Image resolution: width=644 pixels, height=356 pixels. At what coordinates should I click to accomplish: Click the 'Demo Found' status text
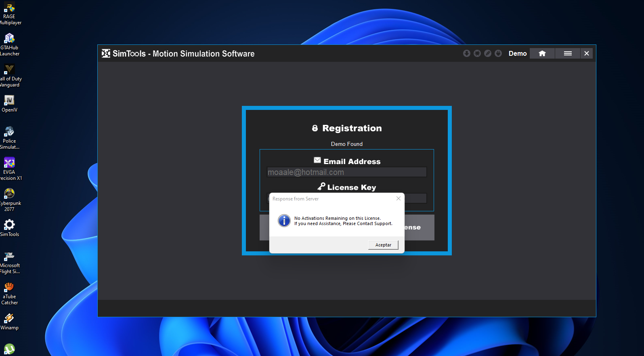tap(347, 144)
